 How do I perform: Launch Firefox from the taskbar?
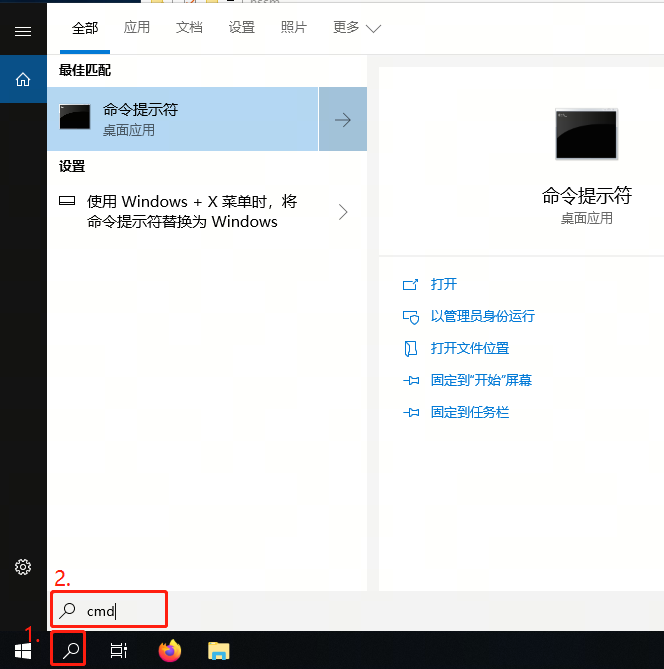(170, 651)
